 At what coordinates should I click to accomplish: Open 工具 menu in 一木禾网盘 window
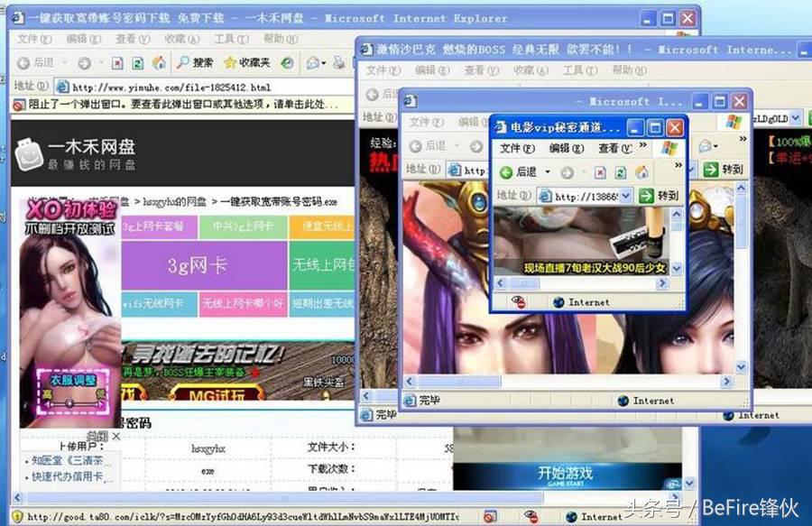(x=231, y=39)
